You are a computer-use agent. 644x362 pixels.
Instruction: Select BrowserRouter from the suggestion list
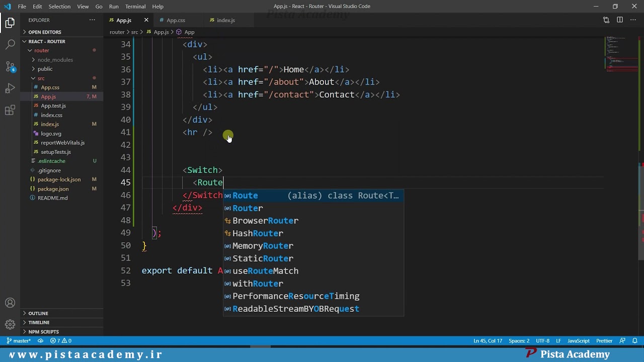(x=313, y=221)
